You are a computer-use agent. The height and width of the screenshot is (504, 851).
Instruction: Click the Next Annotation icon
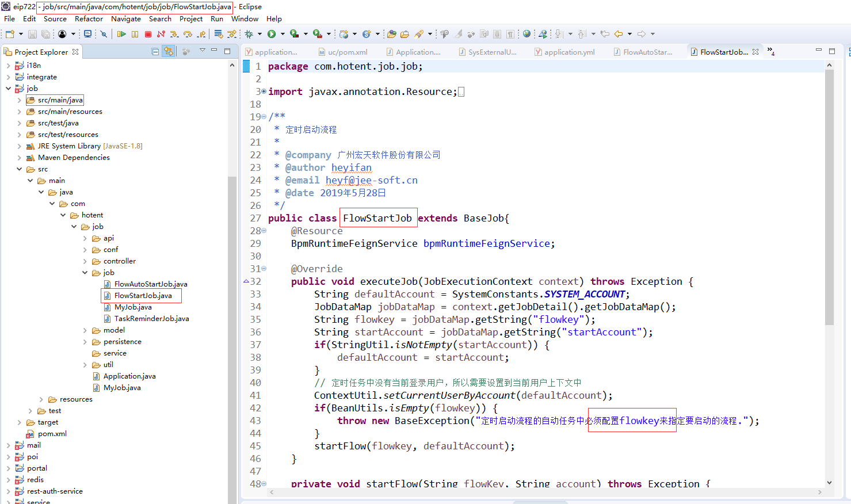[x=559, y=35]
